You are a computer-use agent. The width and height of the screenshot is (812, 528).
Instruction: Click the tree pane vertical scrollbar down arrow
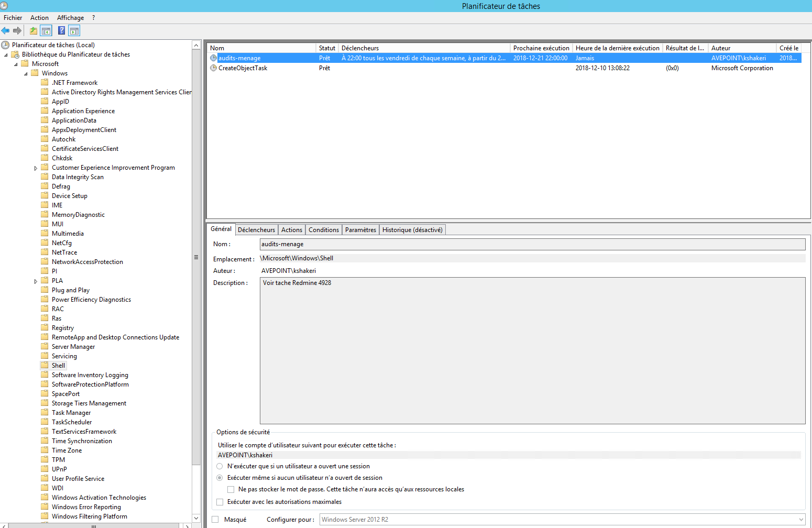(x=196, y=518)
